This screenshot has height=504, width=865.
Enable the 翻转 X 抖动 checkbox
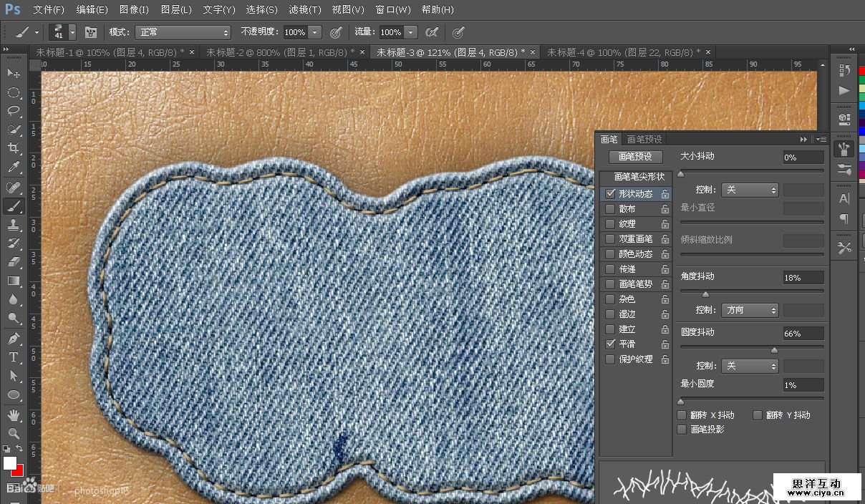point(682,415)
